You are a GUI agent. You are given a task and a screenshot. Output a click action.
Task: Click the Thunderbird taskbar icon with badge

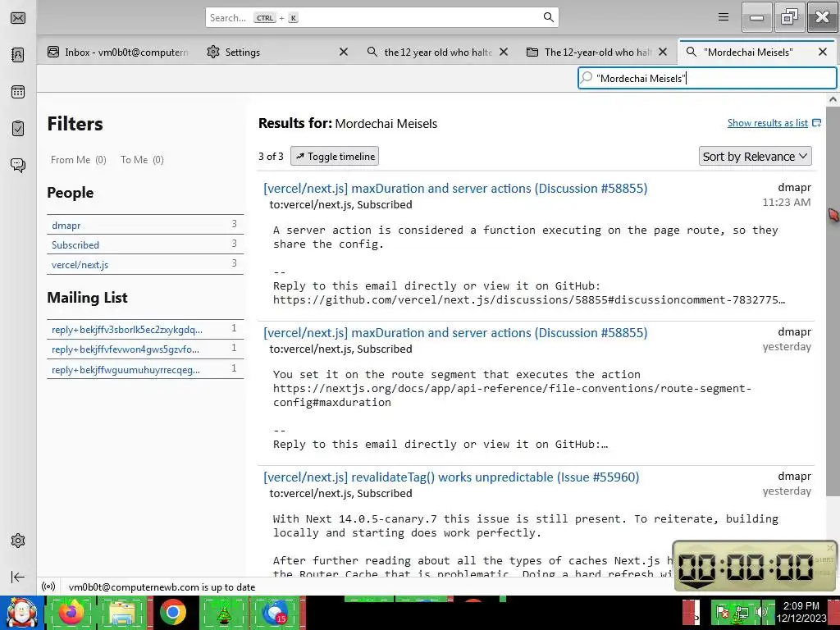tap(275, 613)
